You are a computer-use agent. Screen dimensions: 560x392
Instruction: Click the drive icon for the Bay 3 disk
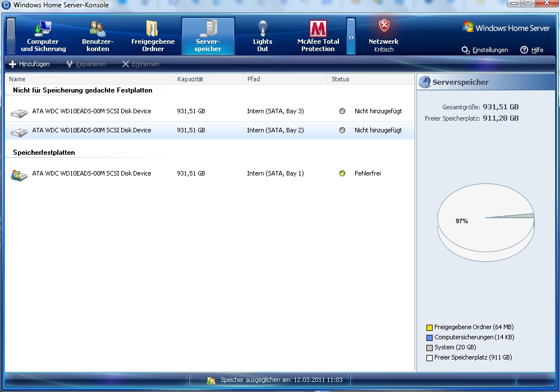click(19, 113)
